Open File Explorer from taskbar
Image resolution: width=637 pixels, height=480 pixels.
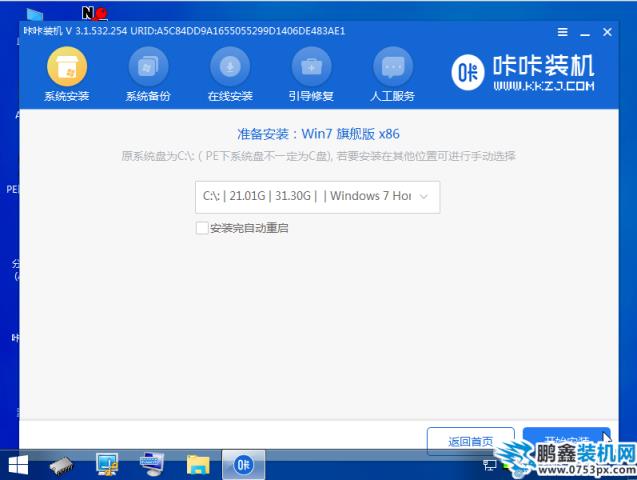198,465
